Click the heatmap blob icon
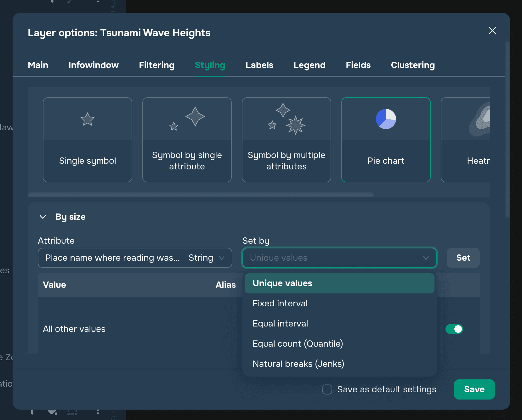The height and width of the screenshot is (420, 522). pos(479,119)
